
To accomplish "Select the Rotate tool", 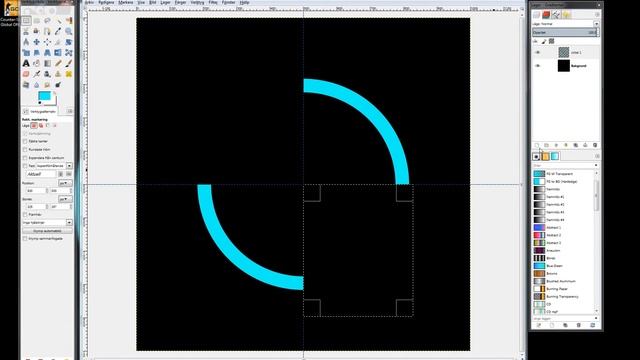I will (69, 42).
